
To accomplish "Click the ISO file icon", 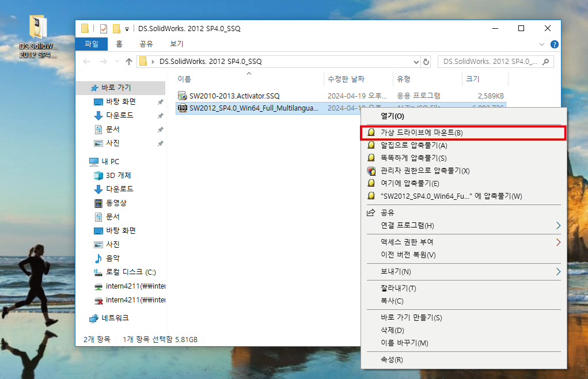I will pyautogui.click(x=182, y=108).
